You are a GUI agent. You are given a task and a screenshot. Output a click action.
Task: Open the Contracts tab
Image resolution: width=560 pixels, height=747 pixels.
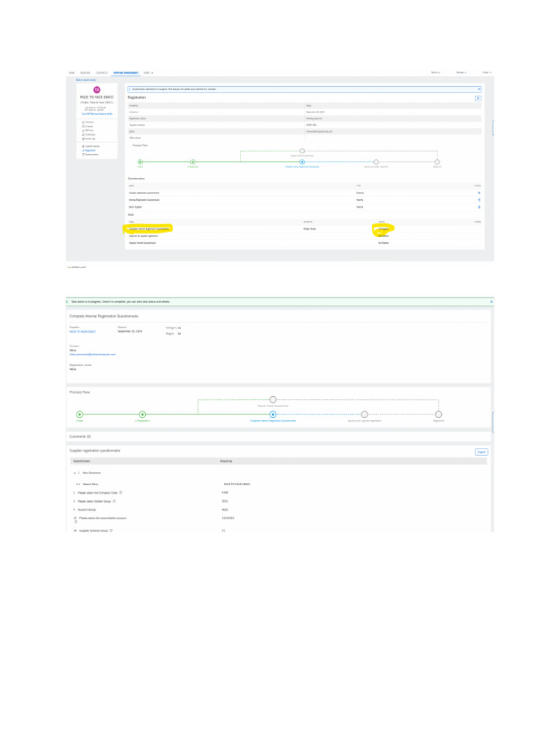tap(102, 73)
